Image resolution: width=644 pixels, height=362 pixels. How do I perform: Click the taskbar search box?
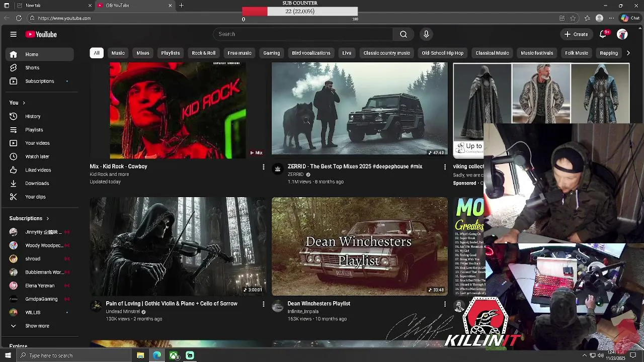(x=73, y=355)
